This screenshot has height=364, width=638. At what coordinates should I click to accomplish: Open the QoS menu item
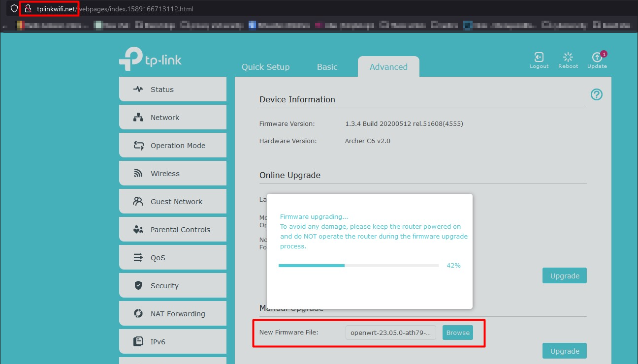(173, 257)
